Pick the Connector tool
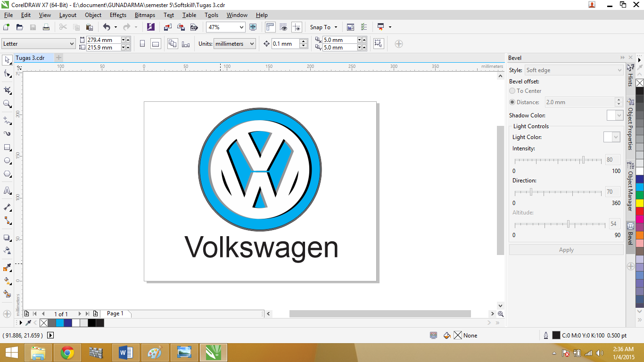 tap(7, 220)
